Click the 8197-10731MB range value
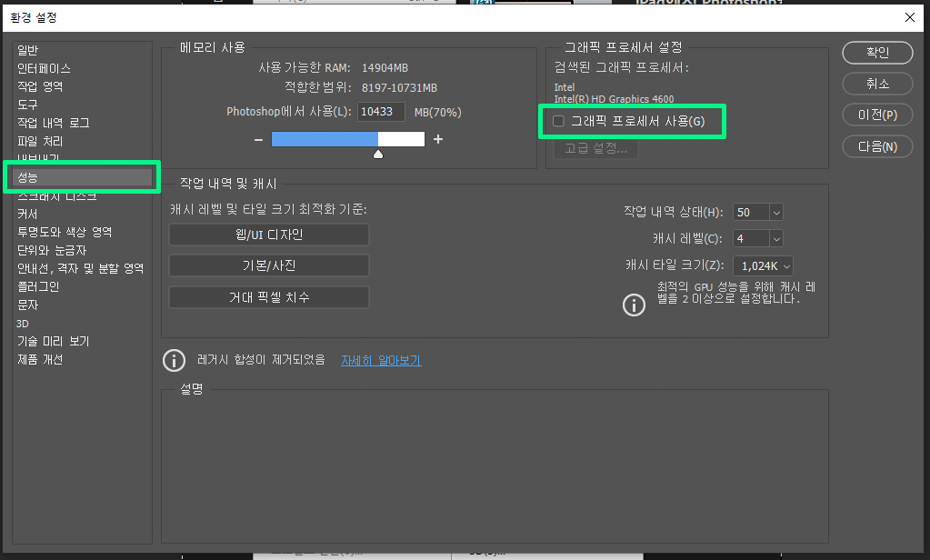Image resolution: width=930 pixels, height=560 pixels. coord(399,88)
